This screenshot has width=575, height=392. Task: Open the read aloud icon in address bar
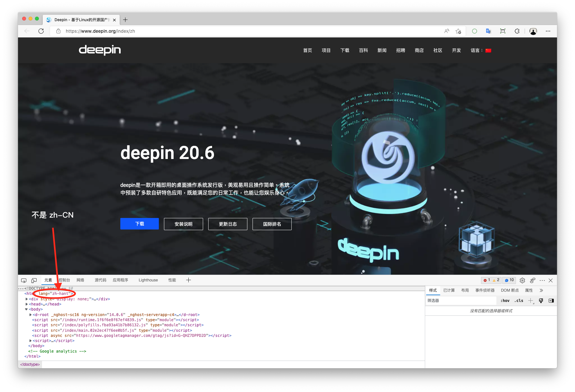tap(447, 31)
